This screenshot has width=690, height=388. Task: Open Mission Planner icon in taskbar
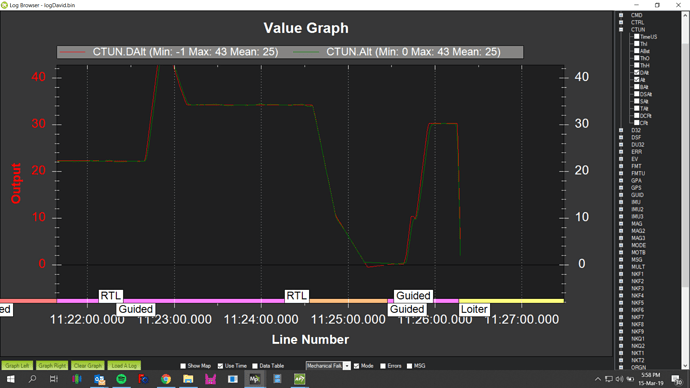click(x=255, y=379)
